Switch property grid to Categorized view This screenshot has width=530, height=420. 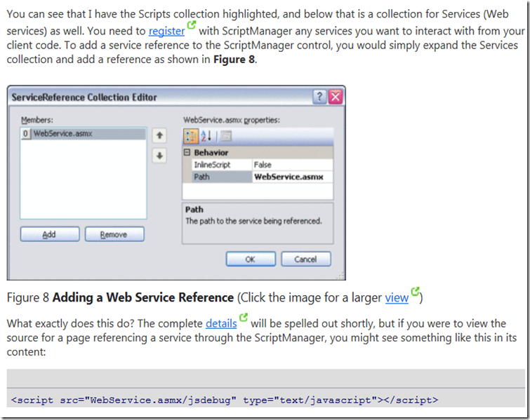pos(191,137)
